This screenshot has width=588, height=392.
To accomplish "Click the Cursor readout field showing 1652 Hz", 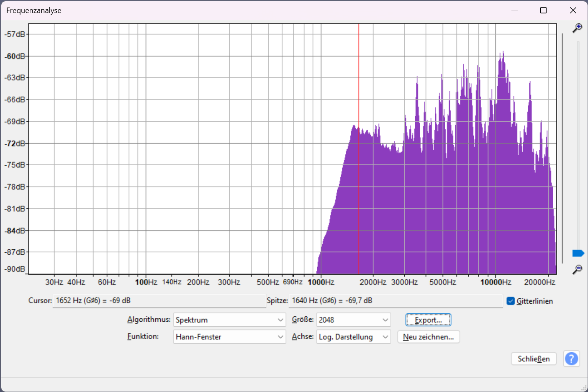I will [159, 301].
